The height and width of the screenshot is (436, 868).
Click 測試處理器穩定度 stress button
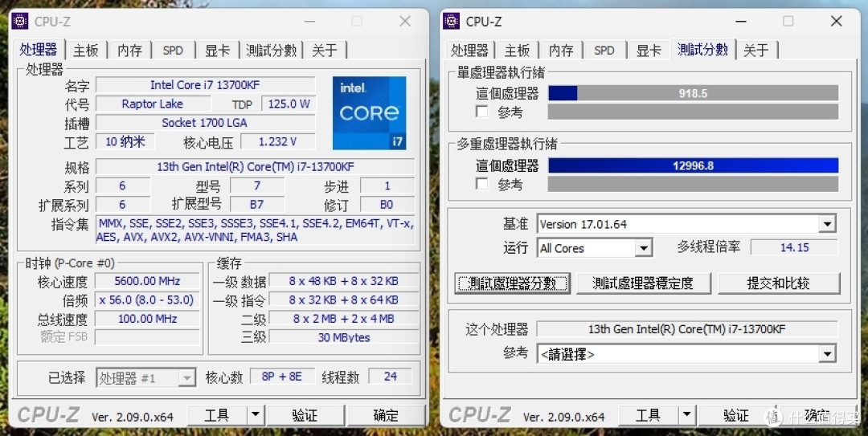pos(643,283)
